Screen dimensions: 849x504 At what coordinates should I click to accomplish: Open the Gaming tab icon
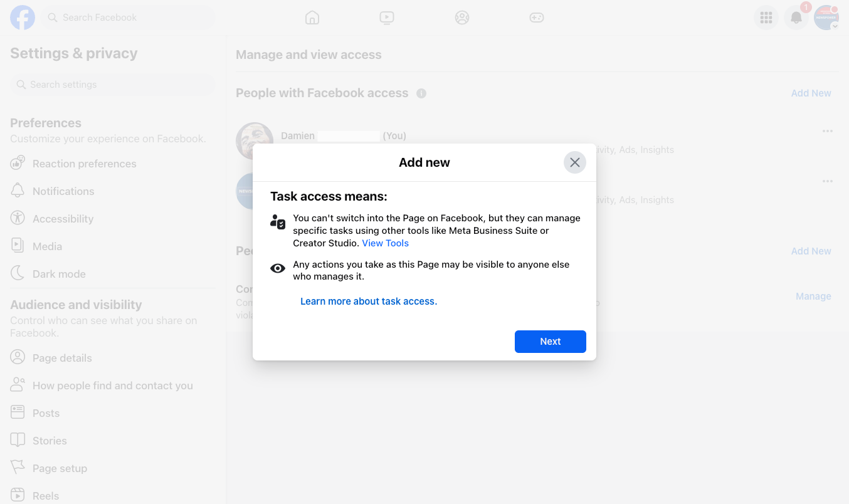537,18
